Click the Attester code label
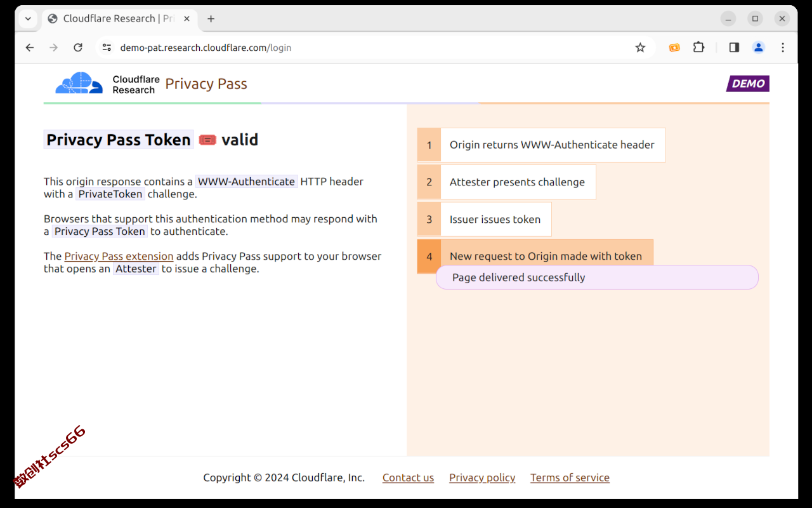This screenshot has width=812, height=508. pyautogui.click(x=136, y=269)
